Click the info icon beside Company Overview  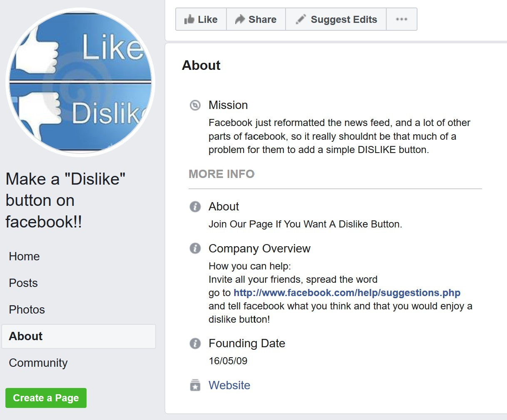pyautogui.click(x=195, y=248)
